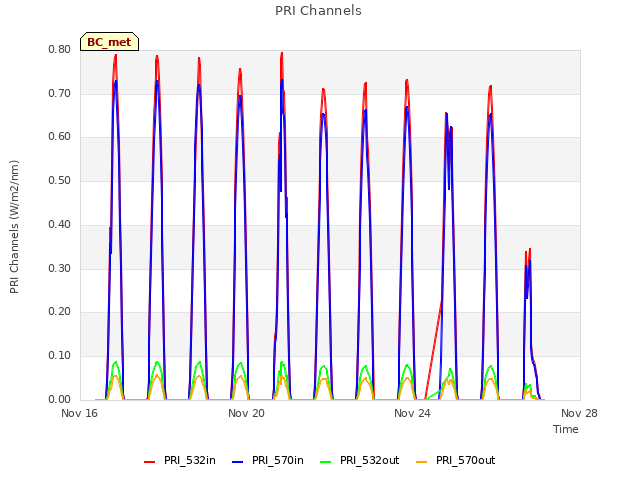Click the 0.30 y-axis tick label
This screenshot has height=480, width=640.
coord(60,269)
